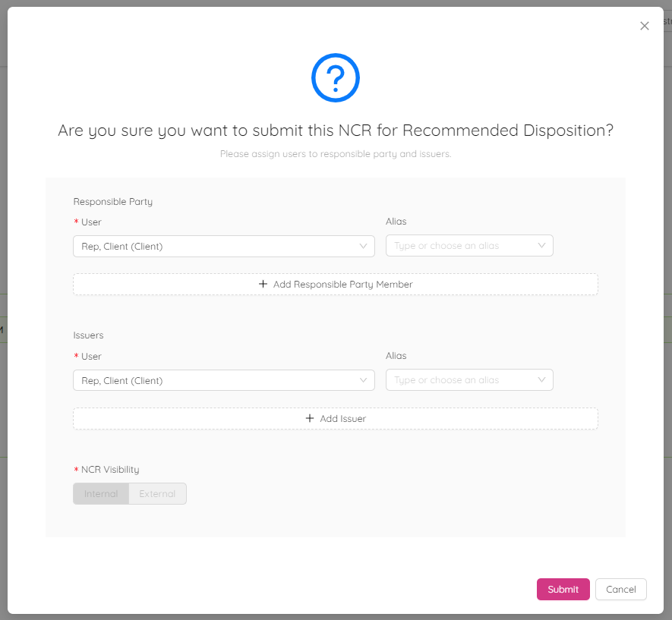Cancel the NCR submission
The image size is (672, 620).
pyautogui.click(x=620, y=589)
